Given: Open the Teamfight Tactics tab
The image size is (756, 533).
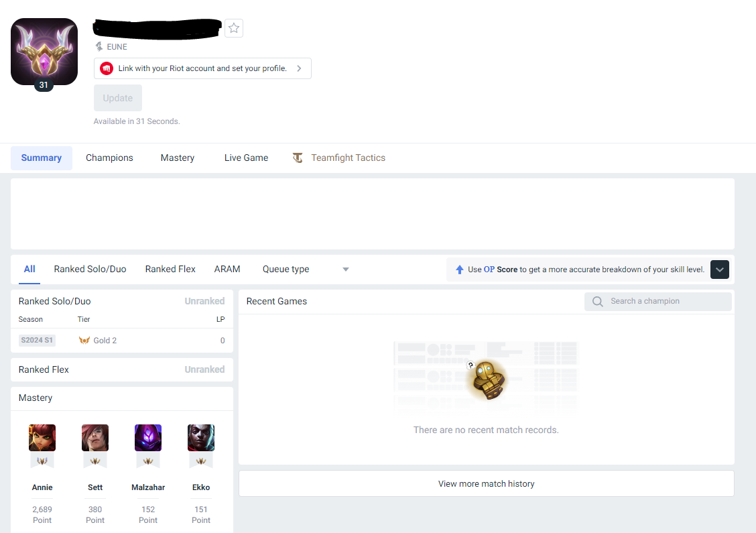Looking at the screenshot, I should pyautogui.click(x=339, y=158).
